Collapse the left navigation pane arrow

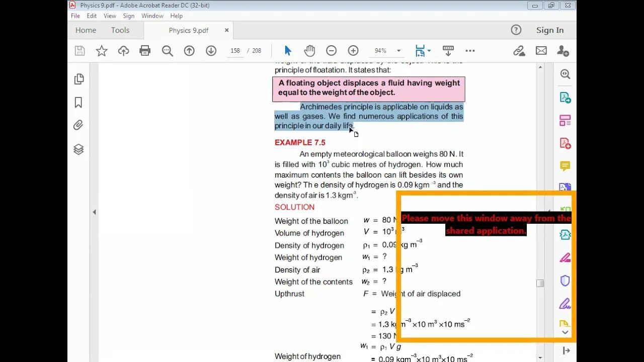[x=94, y=212]
